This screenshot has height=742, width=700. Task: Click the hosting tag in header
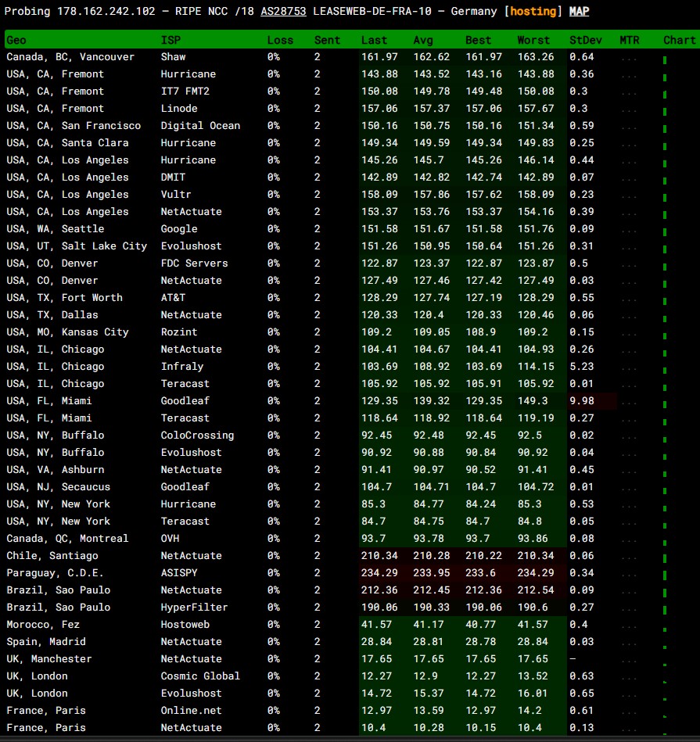click(x=533, y=12)
